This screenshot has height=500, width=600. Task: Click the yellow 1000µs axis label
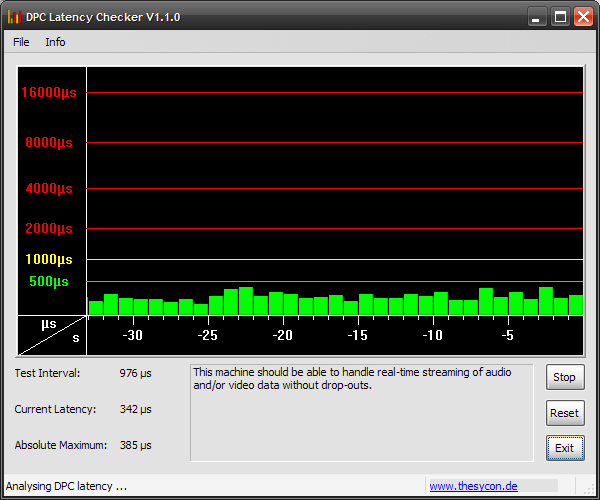[49, 259]
